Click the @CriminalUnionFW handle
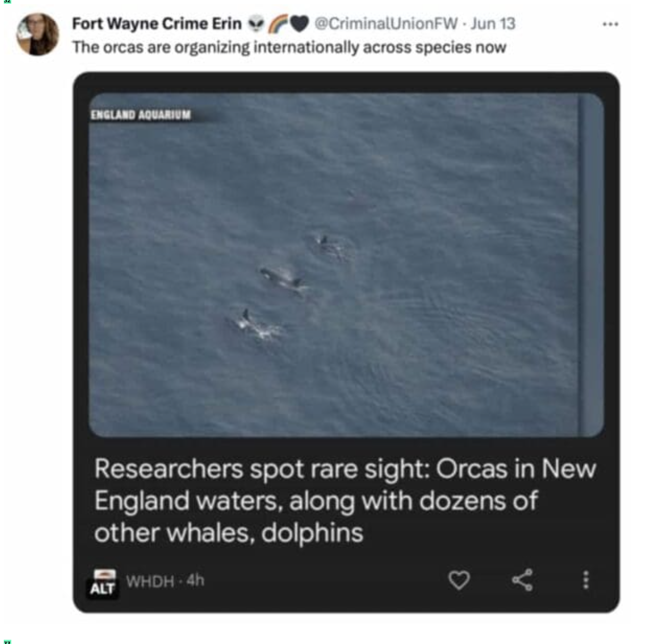The width and height of the screenshot is (664, 644). coord(385,24)
